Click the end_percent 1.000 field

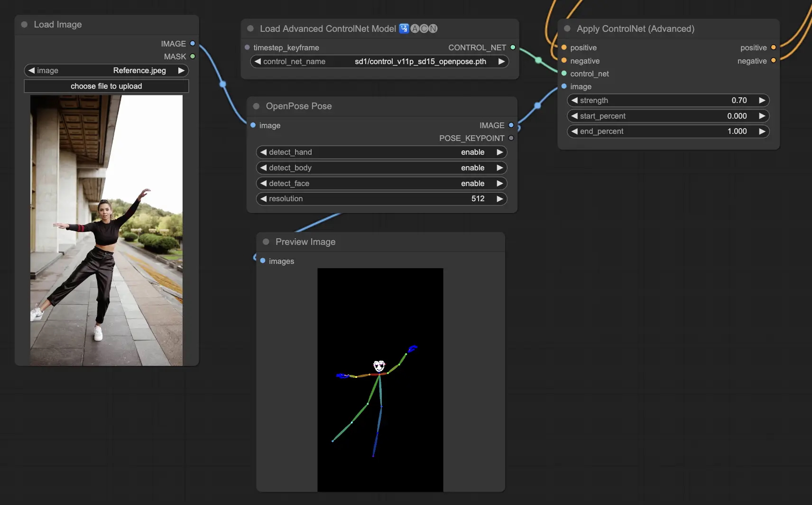coord(668,131)
